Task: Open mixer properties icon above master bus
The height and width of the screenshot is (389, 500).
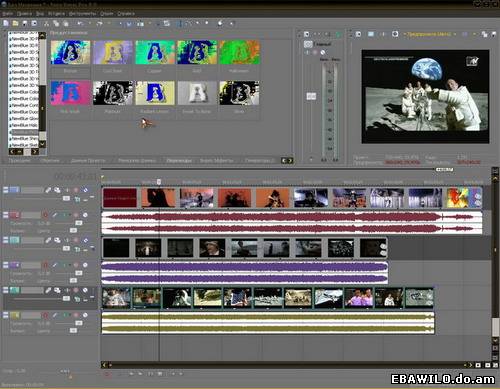Action: (x=306, y=34)
